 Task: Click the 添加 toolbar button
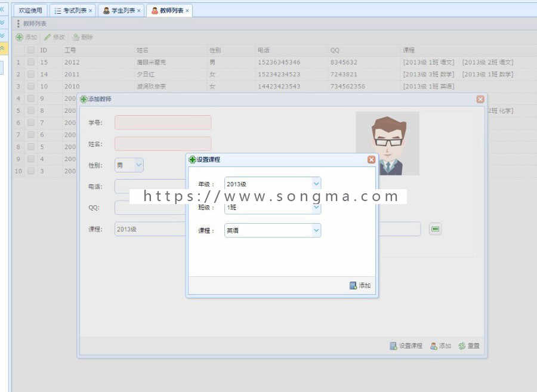point(26,37)
